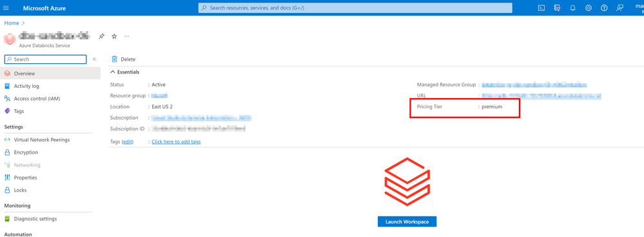This screenshot has width=644, height=237.
Task: Click the 'East US 2' location value
Action: [162, 107]
